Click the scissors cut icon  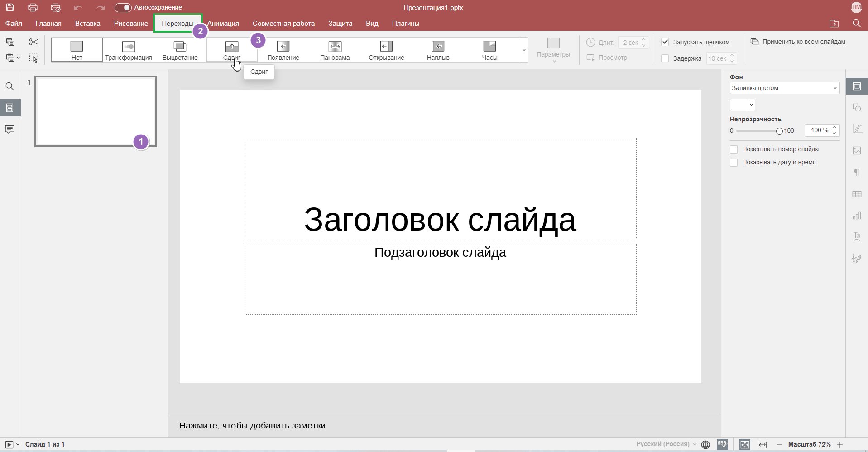(34, 42)
